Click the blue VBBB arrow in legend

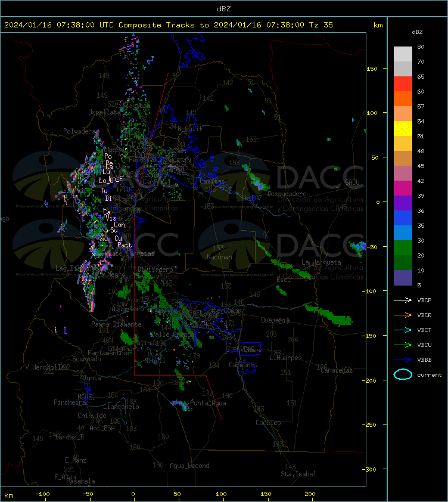(x=403, y=360)
